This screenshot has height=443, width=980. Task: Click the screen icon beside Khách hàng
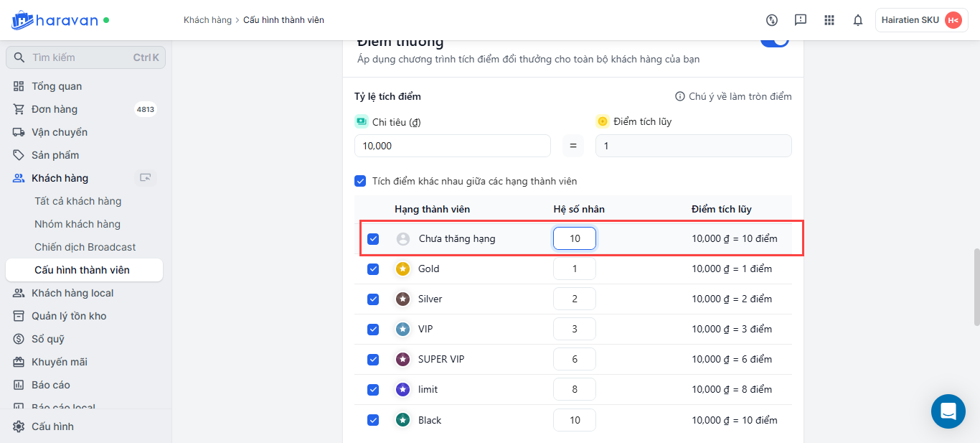click(146, 178)
